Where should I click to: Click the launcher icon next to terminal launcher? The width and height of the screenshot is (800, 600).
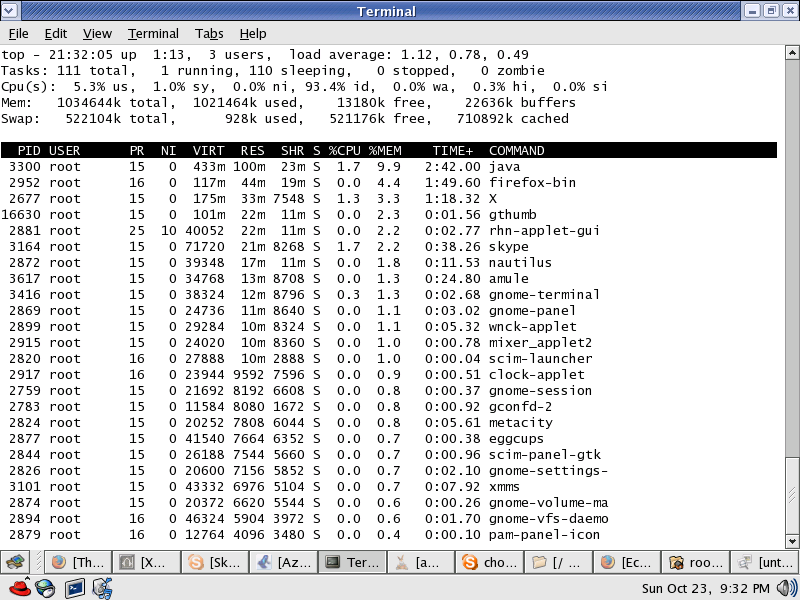102,588
